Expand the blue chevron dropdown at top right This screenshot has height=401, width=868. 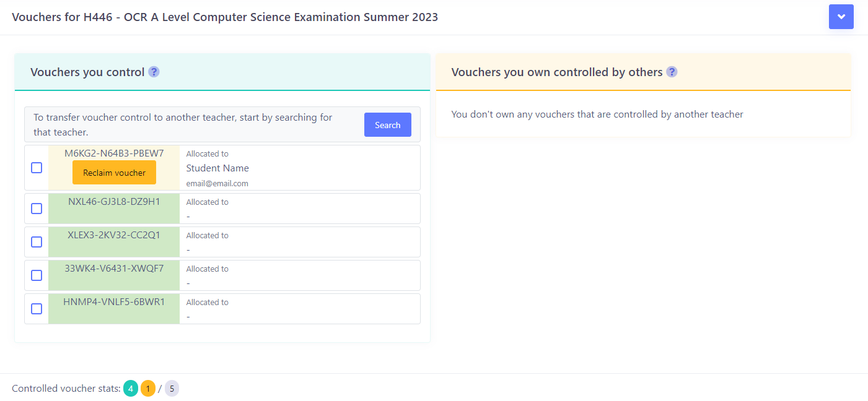tap(841, 17)
